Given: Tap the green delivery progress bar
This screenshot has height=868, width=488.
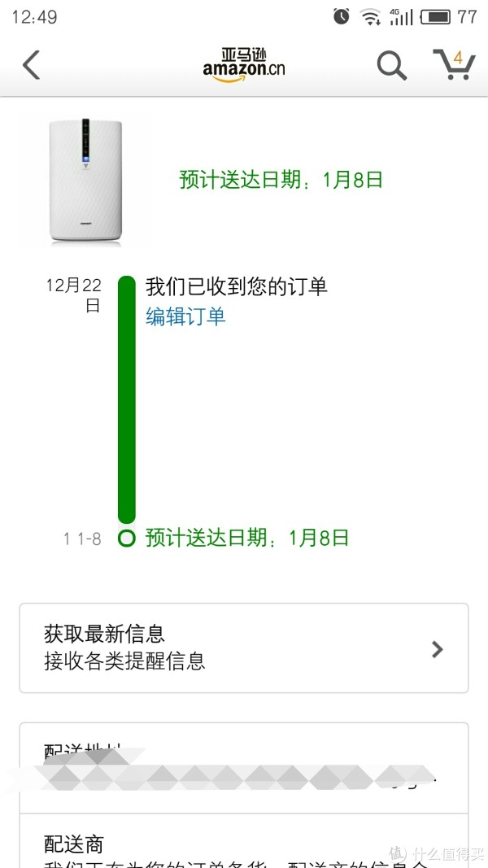Looking at the screenshot, I should tap(127, 399).
